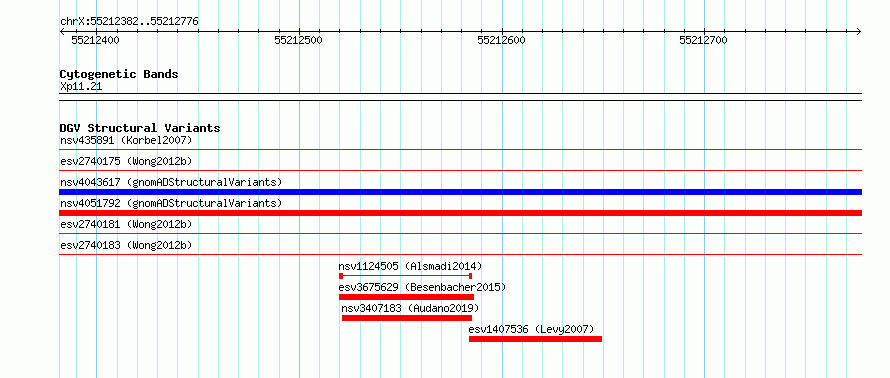Open variant nsv1124505 (Alsmadi2014) label
This screenshot has width=890, height=378.
(x=410, y=266)
